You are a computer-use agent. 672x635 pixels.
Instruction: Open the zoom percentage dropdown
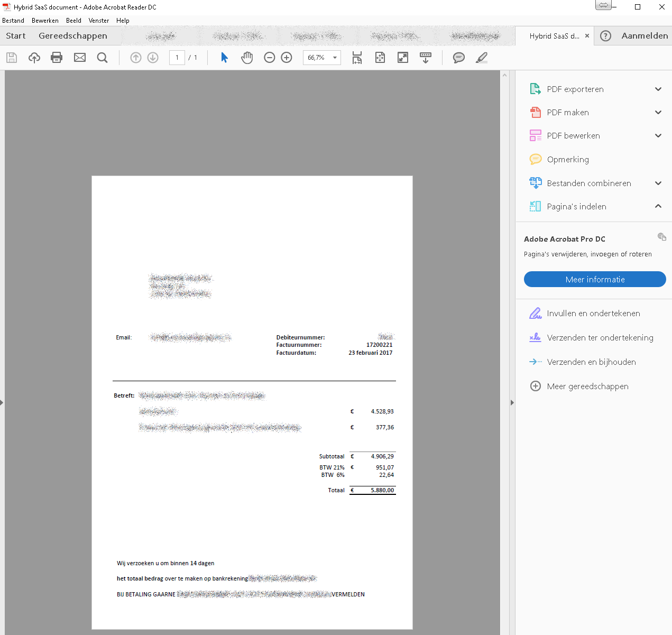[x=335, y=58]
